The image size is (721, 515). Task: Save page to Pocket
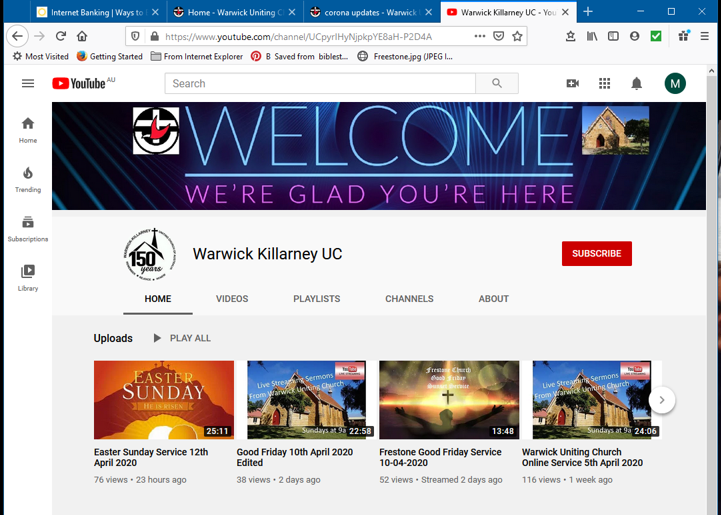(x=498, y=36)
